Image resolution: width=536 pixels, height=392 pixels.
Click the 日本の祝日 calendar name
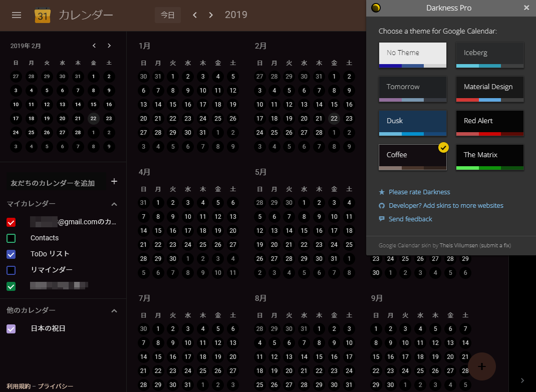click(48, 328)
